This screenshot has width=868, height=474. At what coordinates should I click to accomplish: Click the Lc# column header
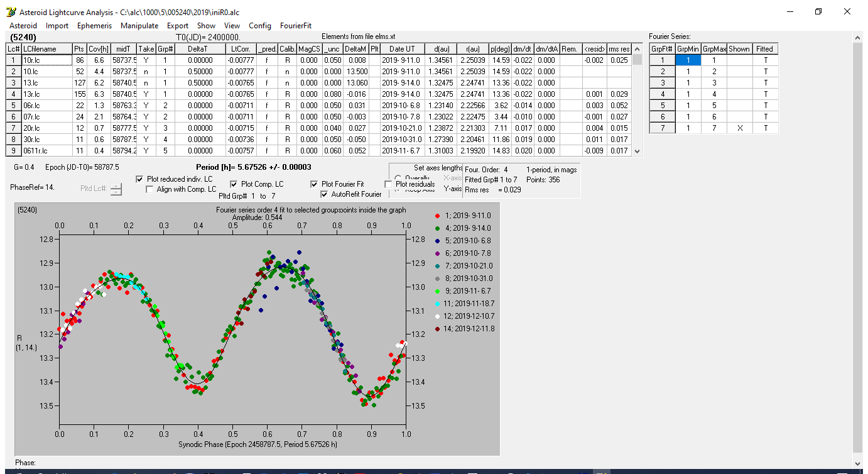point(14,48)
